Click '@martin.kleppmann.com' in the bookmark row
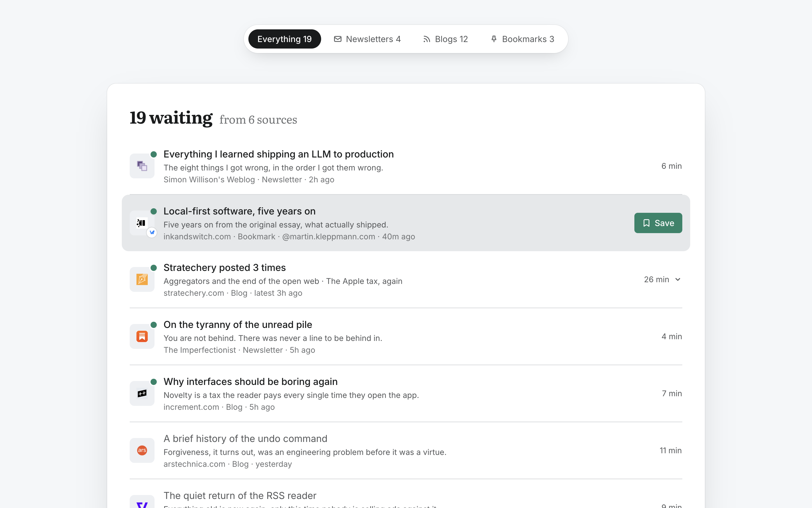This screenshot has width=812, height=508. (x=328, y=237)
